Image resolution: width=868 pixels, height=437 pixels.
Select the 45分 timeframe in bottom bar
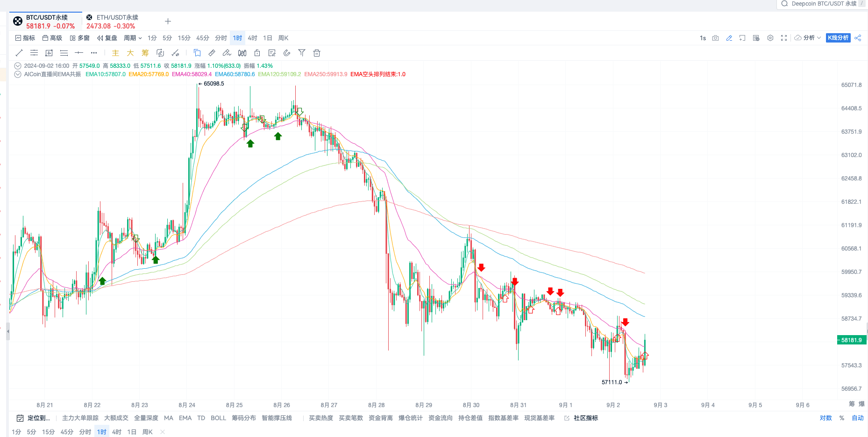67,432
